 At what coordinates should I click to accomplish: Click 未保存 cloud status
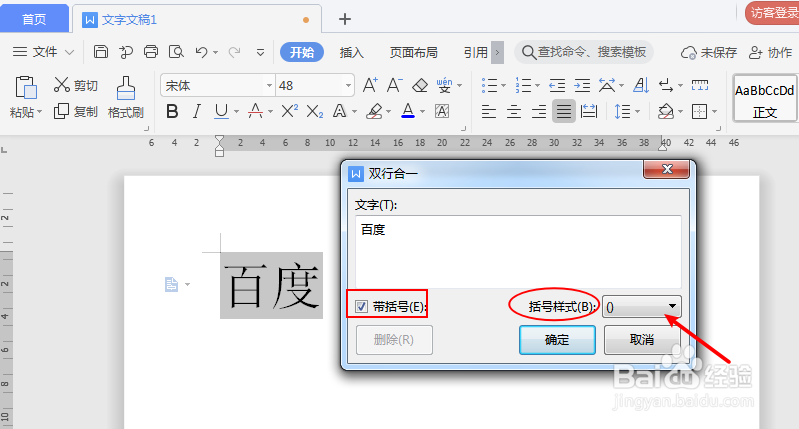click(x=709, y=52)
